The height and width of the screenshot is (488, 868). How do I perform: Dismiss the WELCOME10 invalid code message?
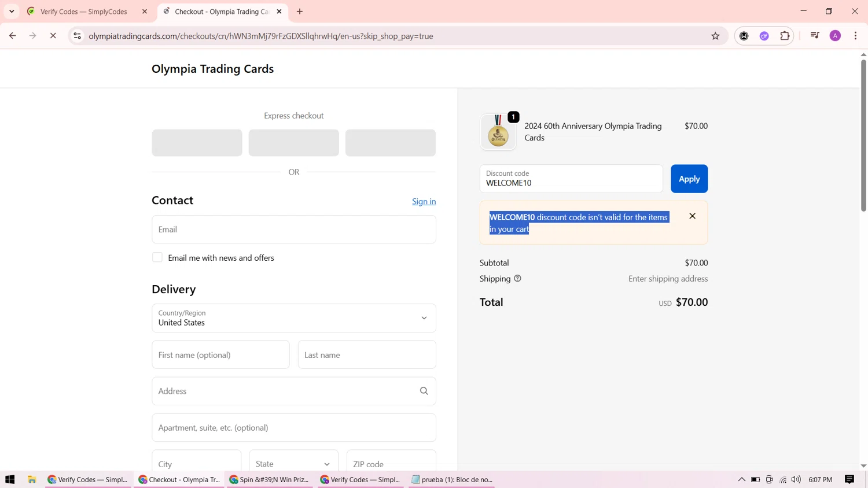point(692,216)
